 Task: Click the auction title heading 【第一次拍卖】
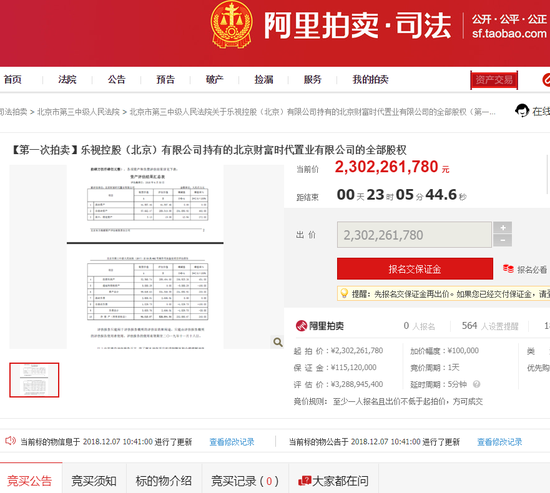(x=208, y=150)
